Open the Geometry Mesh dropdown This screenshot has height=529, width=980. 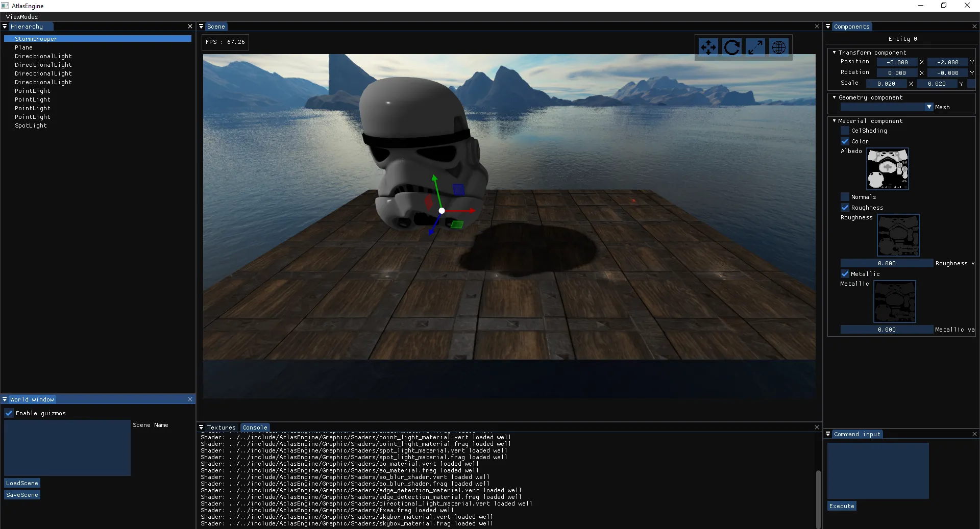pyautogui.click(x=929, y=107)
